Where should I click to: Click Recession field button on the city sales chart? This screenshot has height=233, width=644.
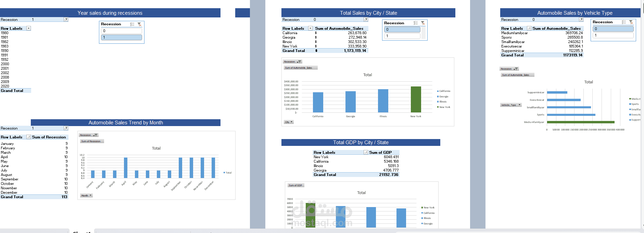[x=292, y=61]
